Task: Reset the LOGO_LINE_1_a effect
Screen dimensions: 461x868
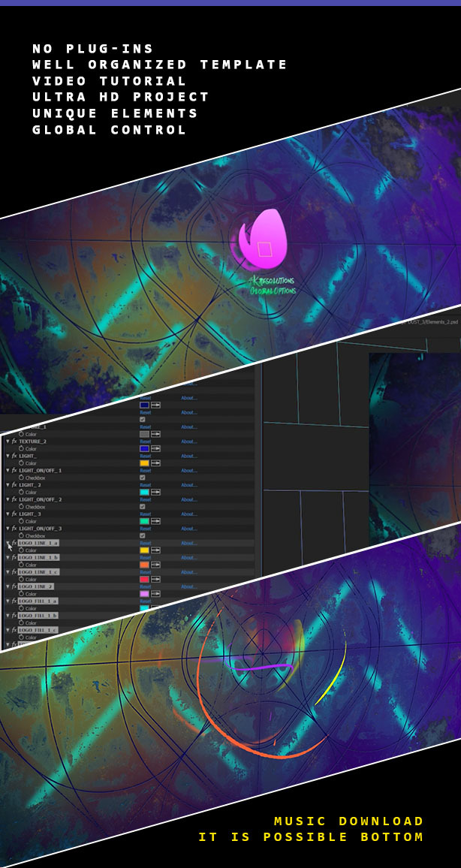Action: click(146, 543)
